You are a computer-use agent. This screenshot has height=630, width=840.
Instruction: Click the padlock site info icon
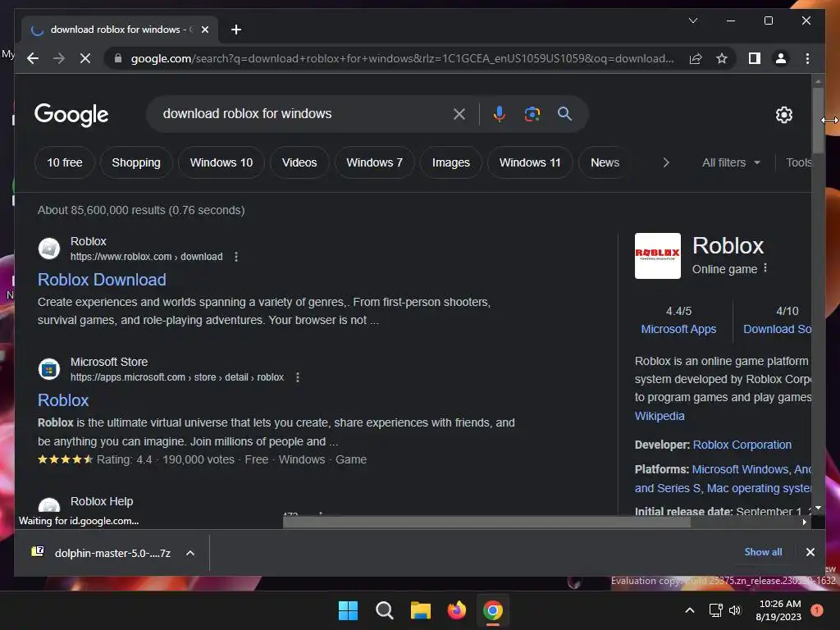(x=118, y=58)
